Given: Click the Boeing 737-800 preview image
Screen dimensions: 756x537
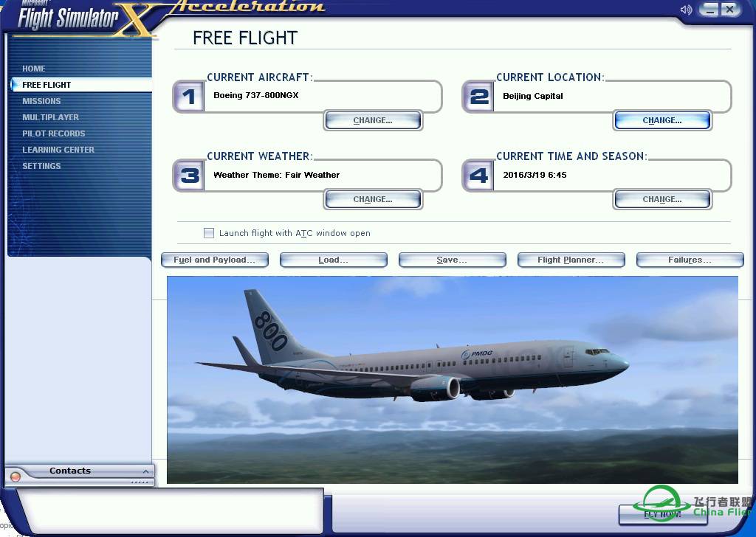Looking at the screenshot, I should pyautogui.click(x=452, y=380).
